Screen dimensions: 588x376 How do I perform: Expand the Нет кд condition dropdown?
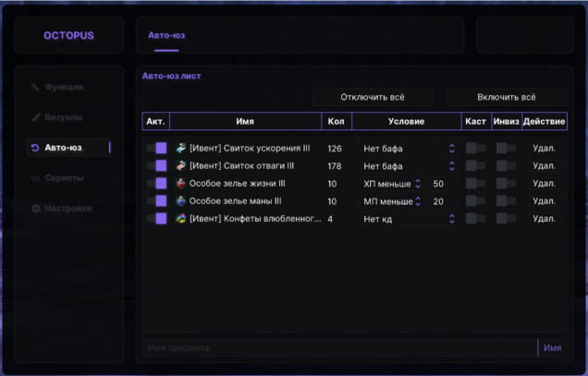408,219
